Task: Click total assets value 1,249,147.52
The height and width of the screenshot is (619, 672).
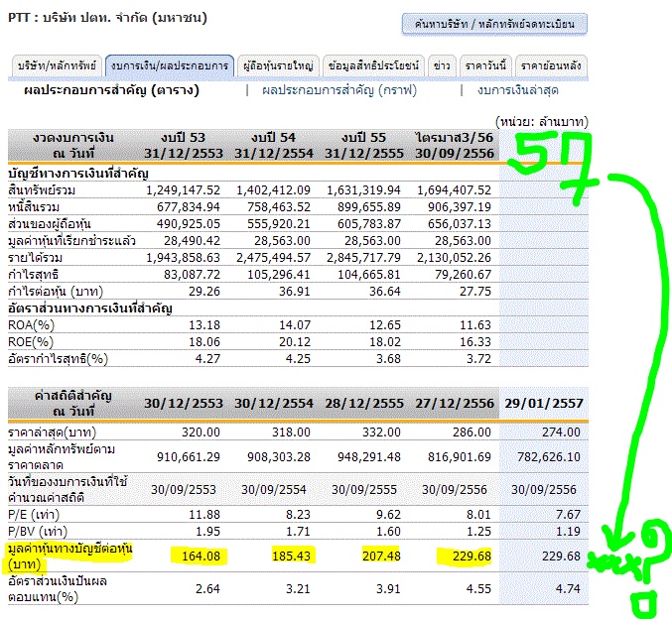Action: point(183,190)
